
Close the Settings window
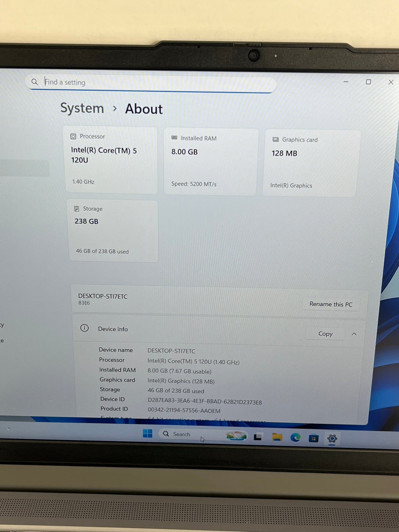tap(391, 82)
